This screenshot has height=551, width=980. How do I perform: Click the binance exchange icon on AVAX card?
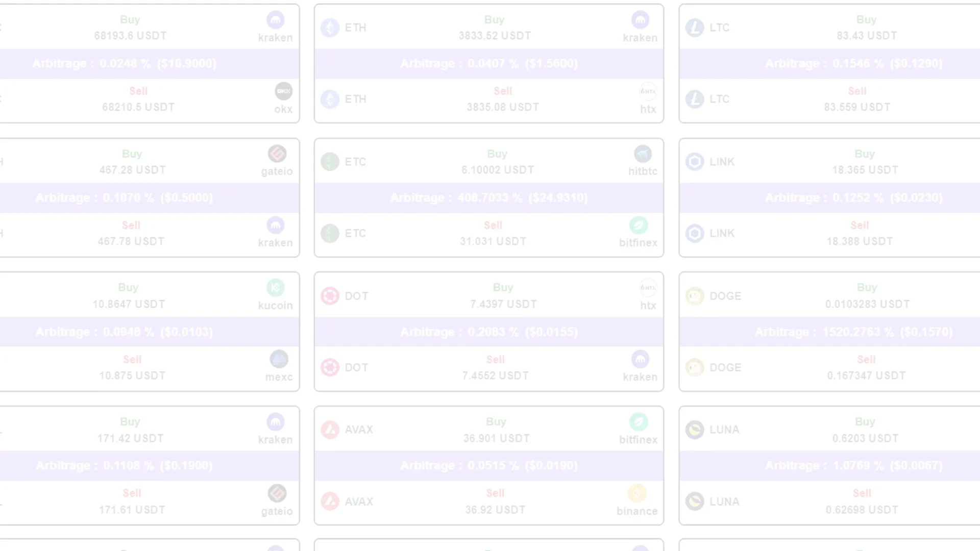click(637, 494)
